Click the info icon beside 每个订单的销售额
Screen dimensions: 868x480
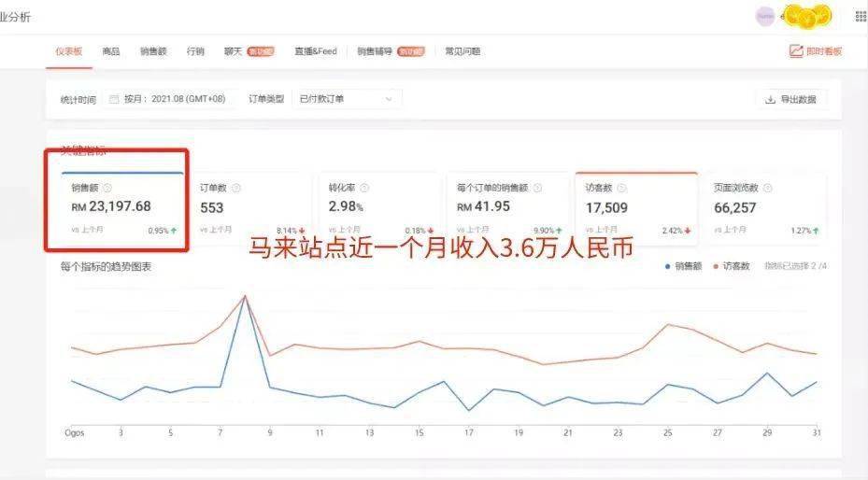[537, 188]
